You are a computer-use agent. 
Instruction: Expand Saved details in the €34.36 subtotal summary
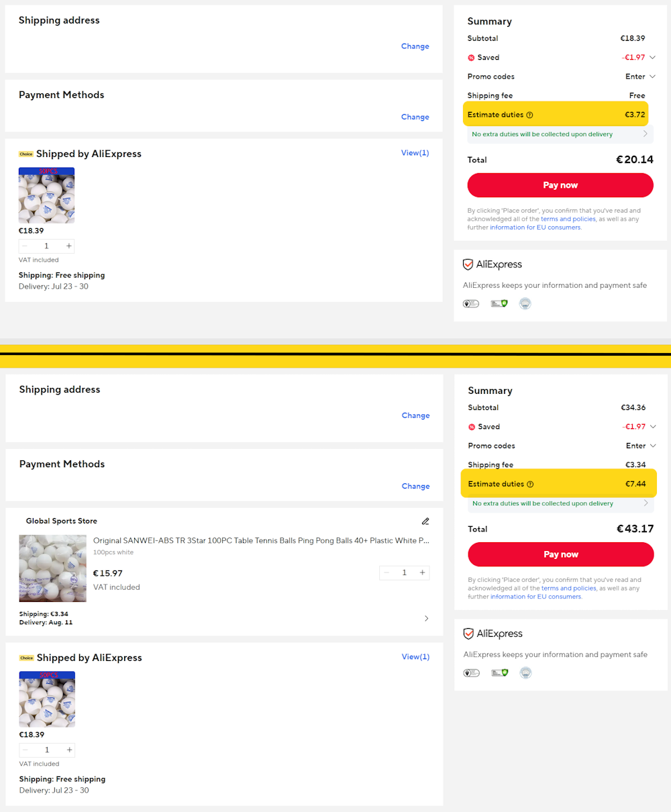pyautogui.click(x=653, y=426)
